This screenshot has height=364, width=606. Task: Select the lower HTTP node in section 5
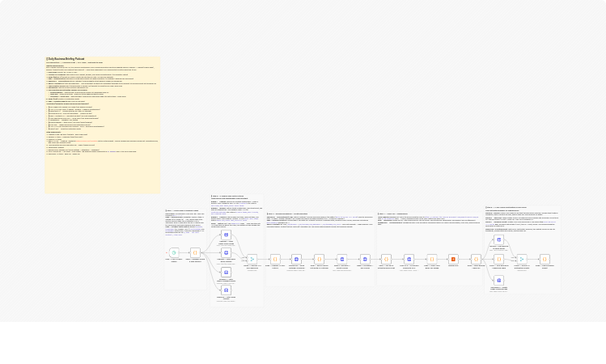(x=499, y=280)
